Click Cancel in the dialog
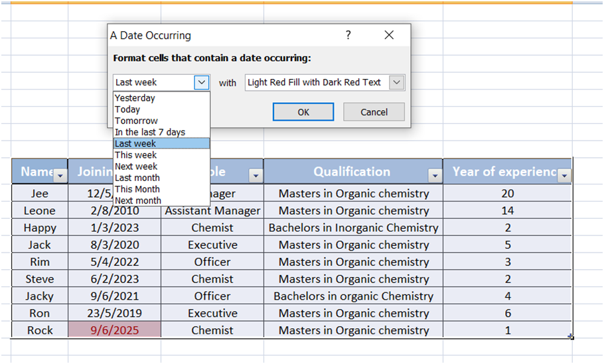Screen dimensions: 604x364 coord(374,112)
